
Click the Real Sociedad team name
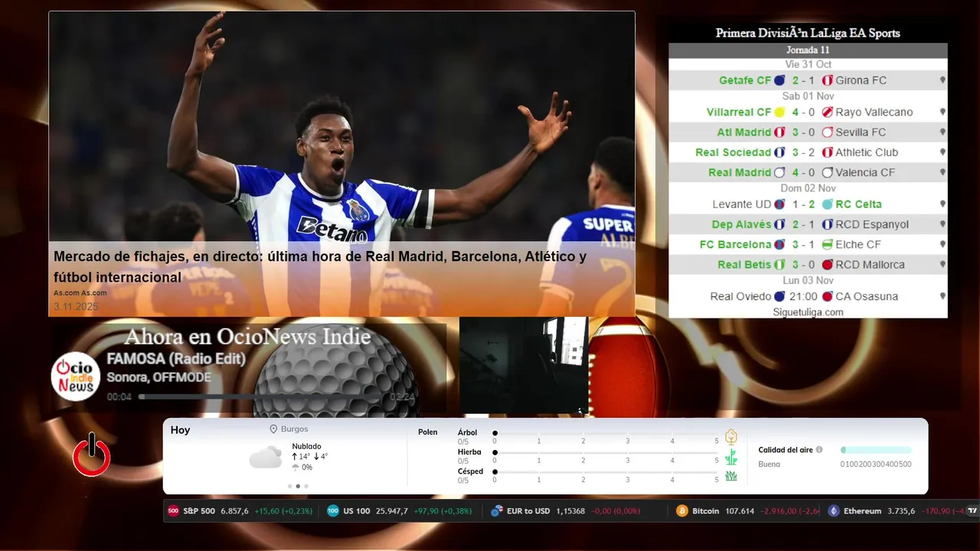tap(733, 152)
